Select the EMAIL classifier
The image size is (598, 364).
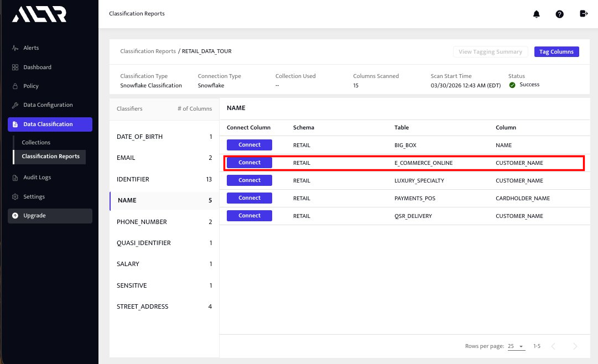coord(164,158)
